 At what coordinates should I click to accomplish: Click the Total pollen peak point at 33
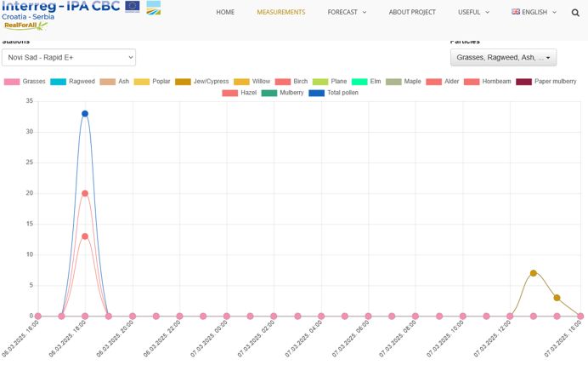point(85,114)
